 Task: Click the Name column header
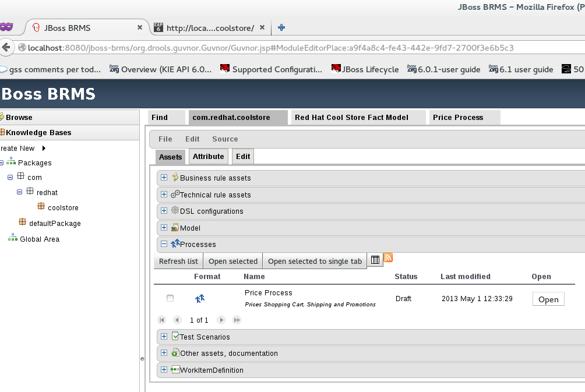click(254, 276)
